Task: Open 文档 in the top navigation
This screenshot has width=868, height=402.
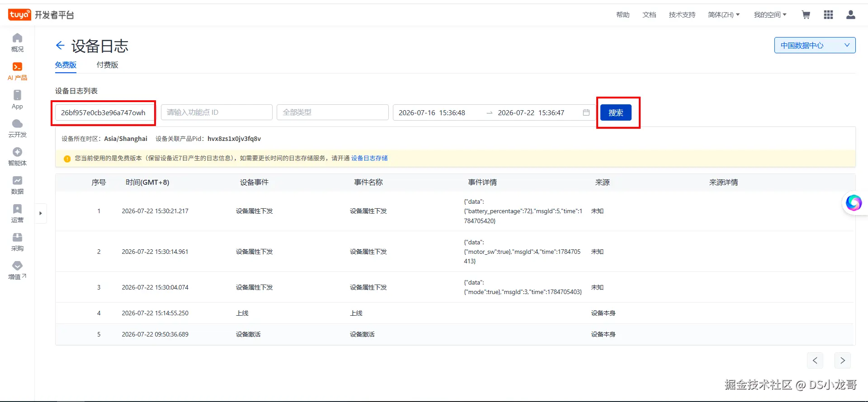Action: coord(649,15)
